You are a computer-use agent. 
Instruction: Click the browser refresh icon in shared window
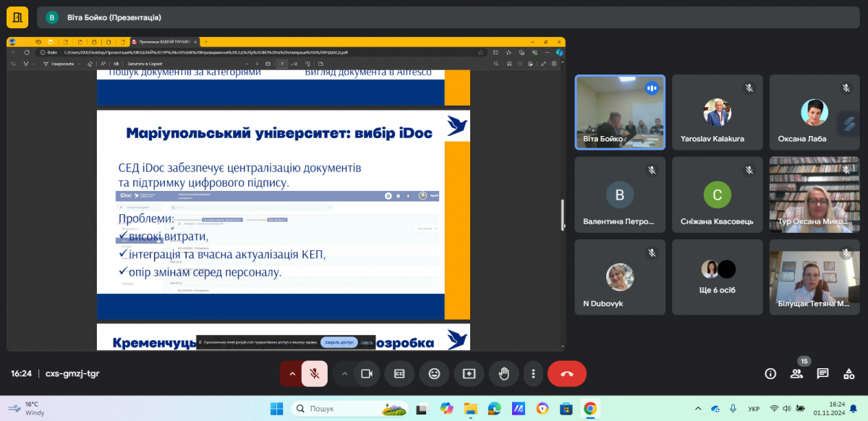(x=27, y=52)
